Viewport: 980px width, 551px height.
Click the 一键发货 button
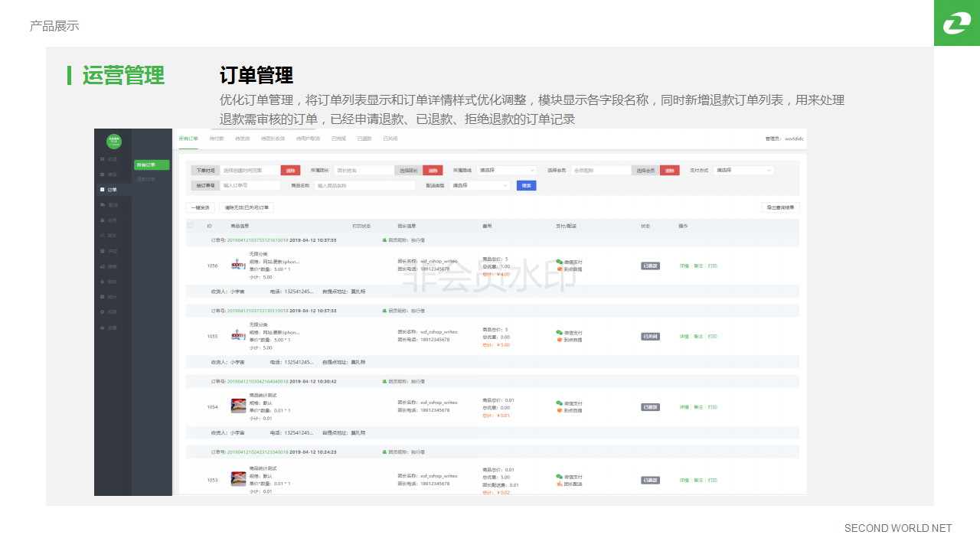pos(200,207)
